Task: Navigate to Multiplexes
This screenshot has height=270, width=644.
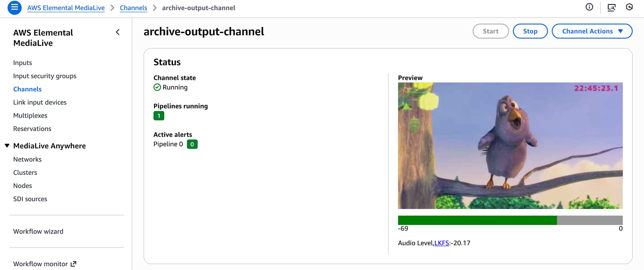Action: pos(30,116)
